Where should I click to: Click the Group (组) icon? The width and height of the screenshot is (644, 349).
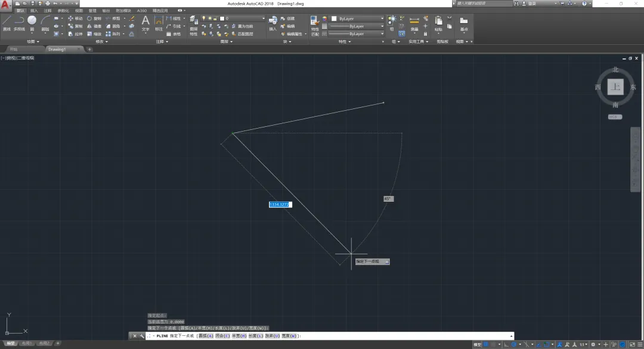tap(392, 23)
